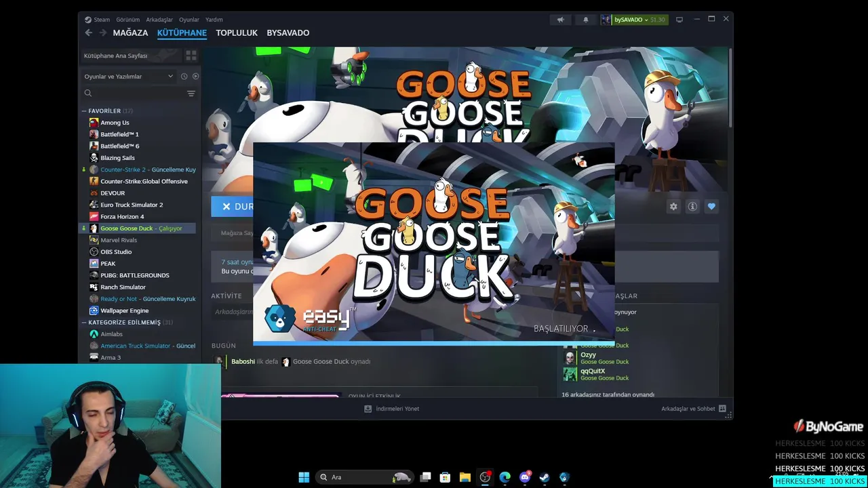The width and height of the screenshot is (868, 488).
Task: Click Baboshi in the activity feed
Action: (243, 361)
